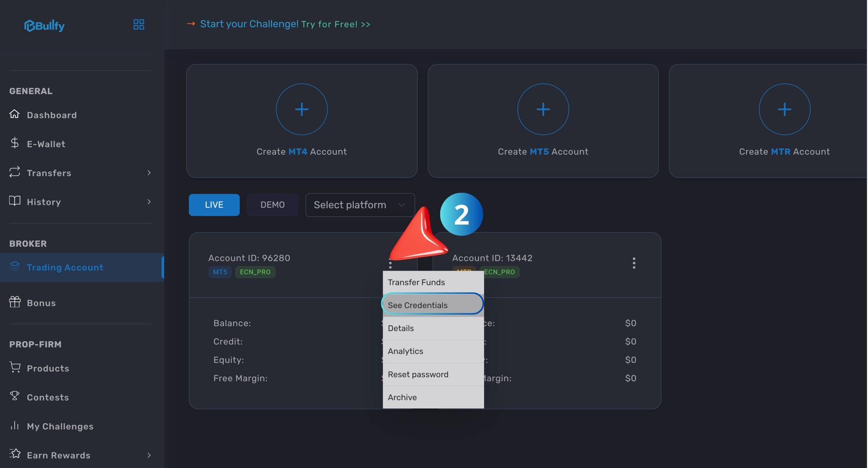The image size is (868, 468).
Task: Click the Bullfy logo
Action: point(44,25)
